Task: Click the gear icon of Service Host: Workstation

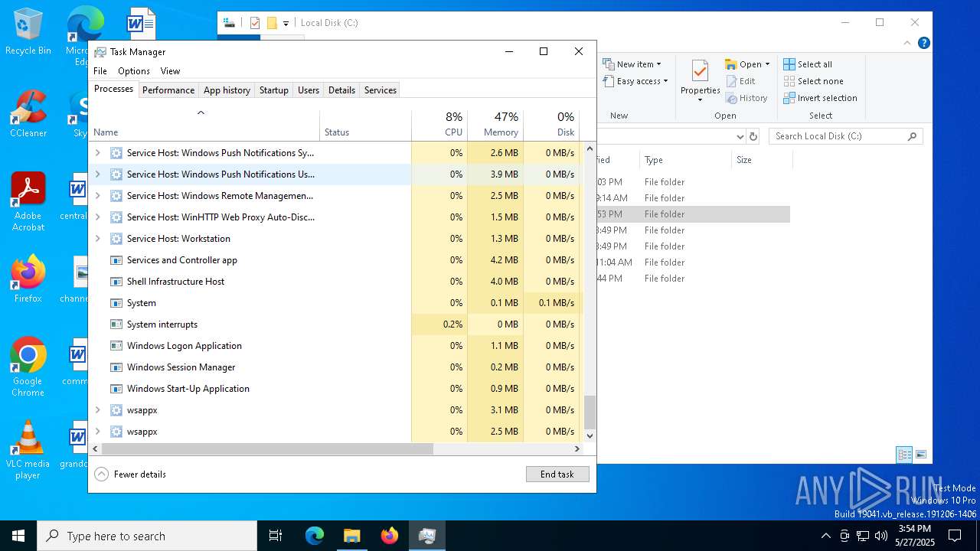Action: click(x=116, y=239)
